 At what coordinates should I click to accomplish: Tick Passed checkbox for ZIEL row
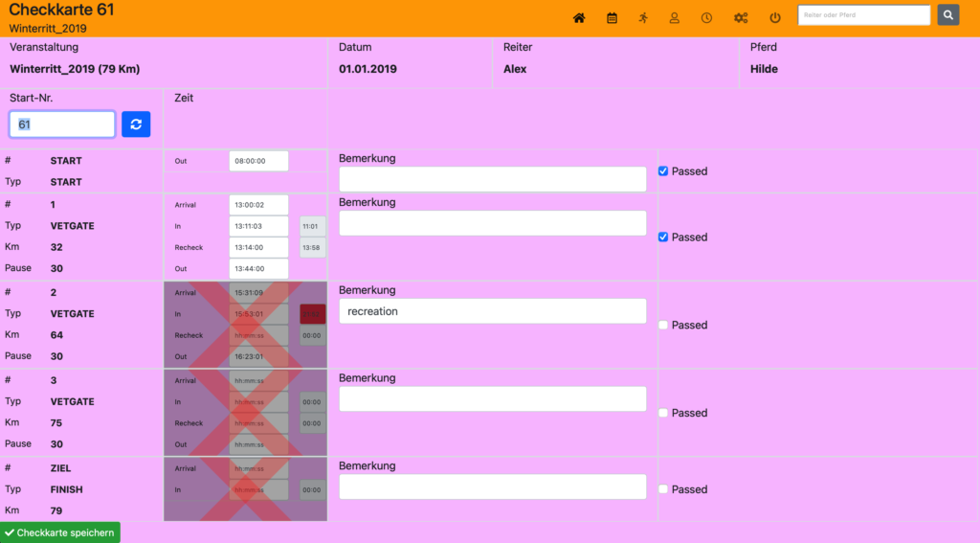pos(664,489)
